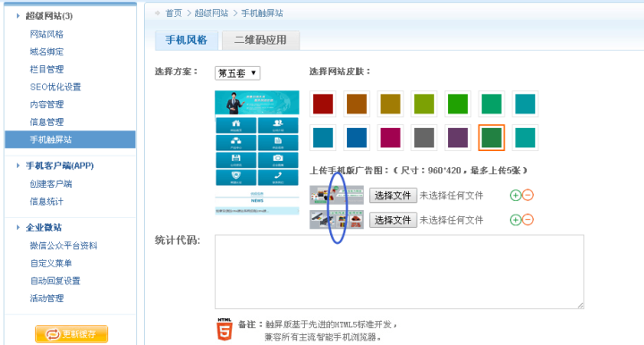Viewport: 644px width, 345px height.
Task: Choose the gray skin swatch
Action: click(424, 138)
